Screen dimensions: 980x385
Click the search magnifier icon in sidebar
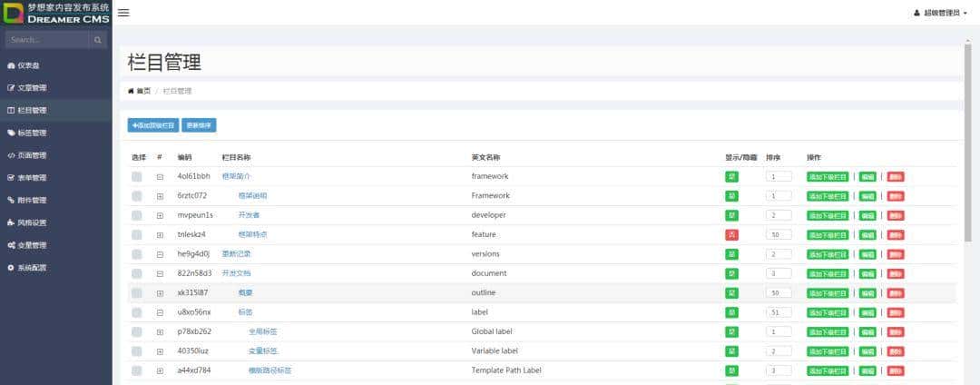(x=97, y=40)
